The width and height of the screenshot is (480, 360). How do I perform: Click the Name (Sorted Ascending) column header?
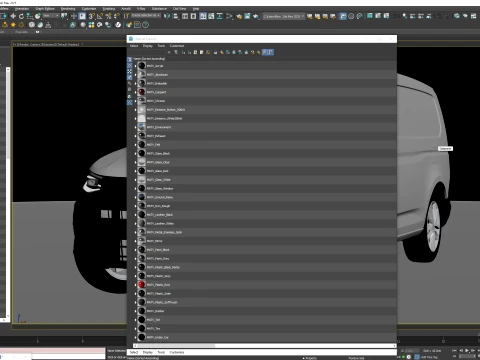(149, 59)
